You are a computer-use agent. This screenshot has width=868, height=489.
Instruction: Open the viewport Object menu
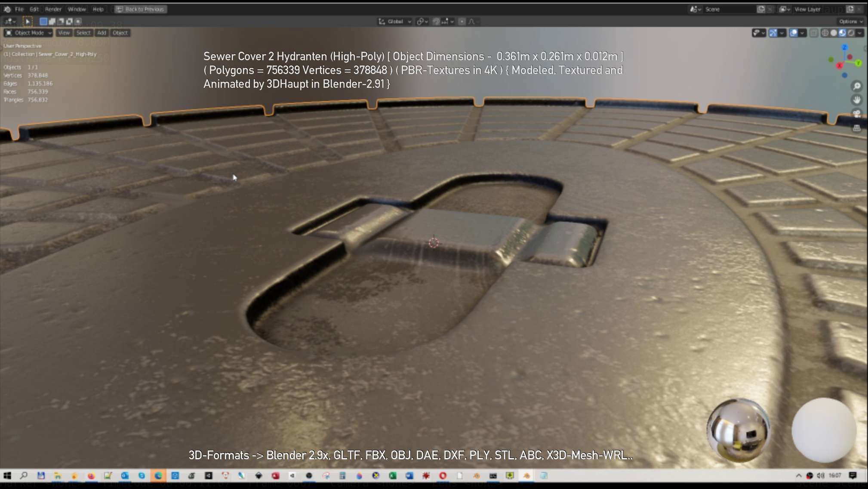pyautogui.click(x=120, y=33)
